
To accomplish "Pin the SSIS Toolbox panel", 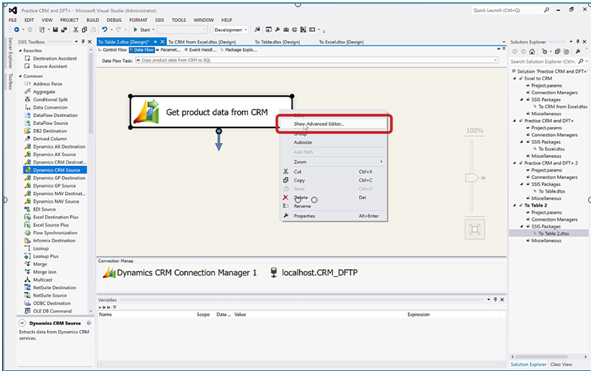I will (x=83, y=42).
